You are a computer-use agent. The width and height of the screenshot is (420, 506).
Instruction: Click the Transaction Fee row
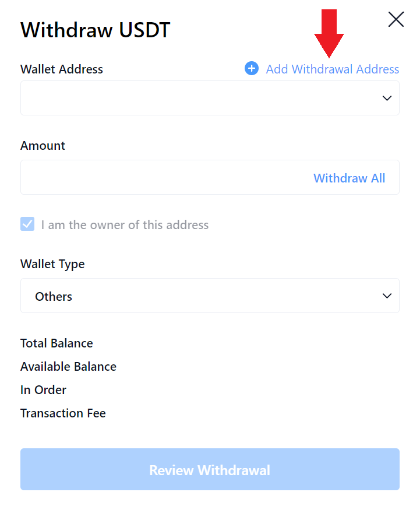pos(63,413)
